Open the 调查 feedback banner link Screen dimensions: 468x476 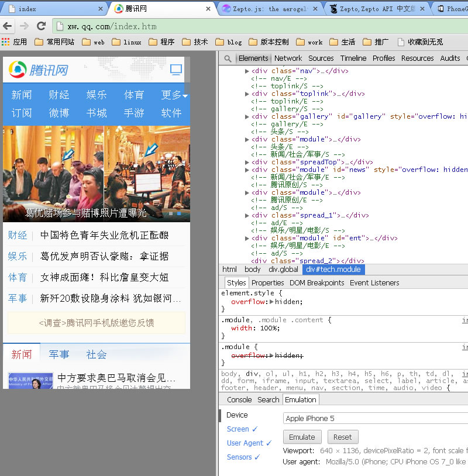97,323
